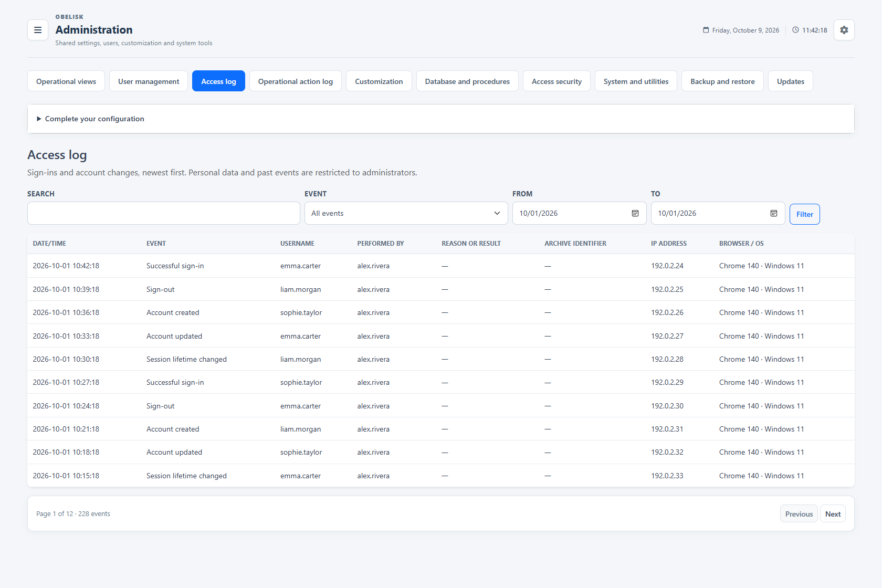
Task: Click the TO date field
Action: [718, 213]
